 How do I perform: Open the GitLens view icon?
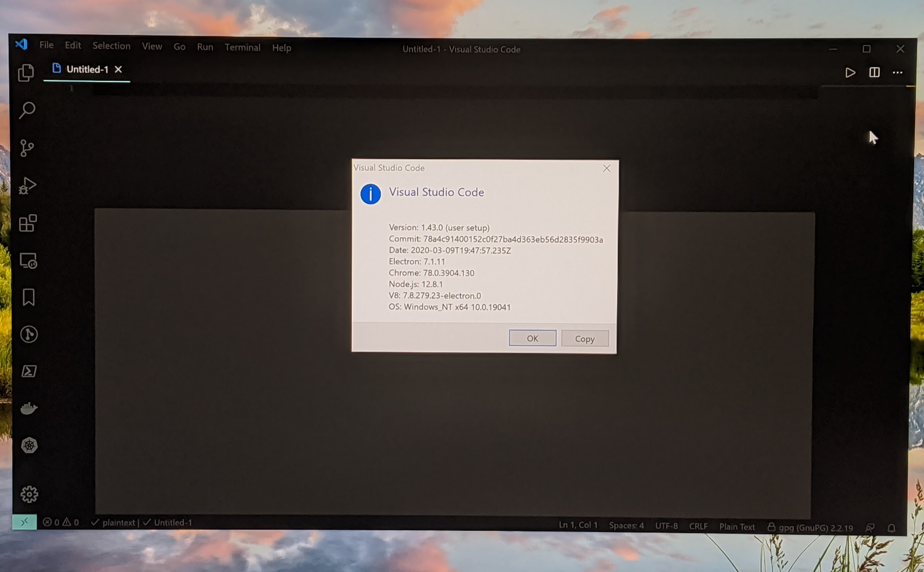(29, 334)
